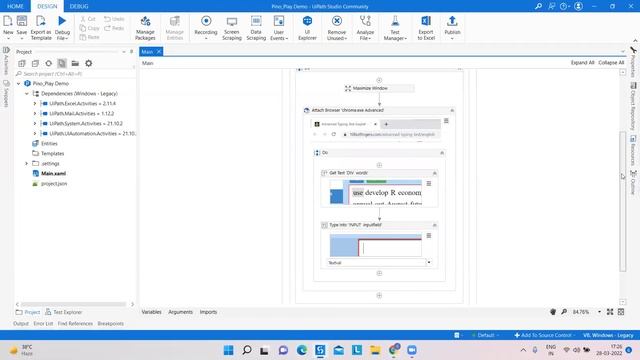Select the DESIGN tab
Viewport: 640px width, 360px height.
point(47,6)
